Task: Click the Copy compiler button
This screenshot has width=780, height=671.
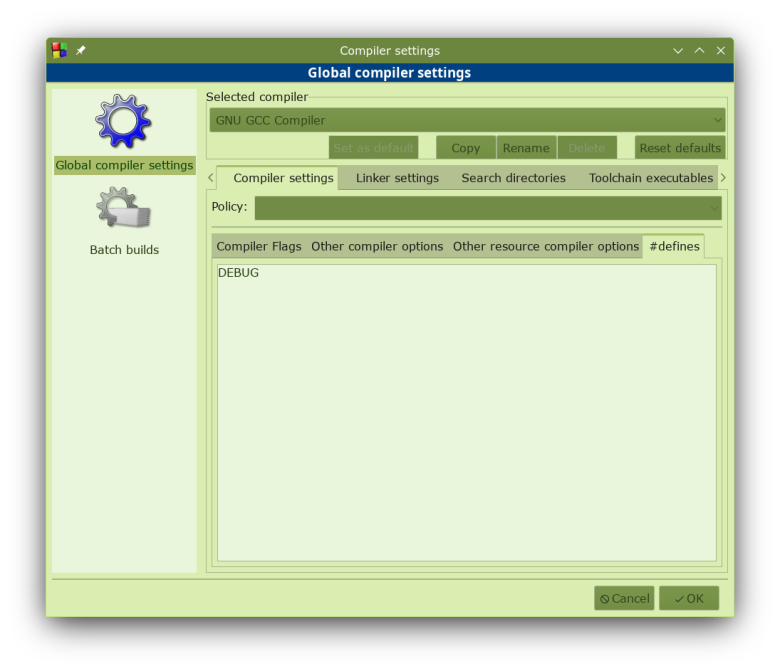Action: point(466,148)
